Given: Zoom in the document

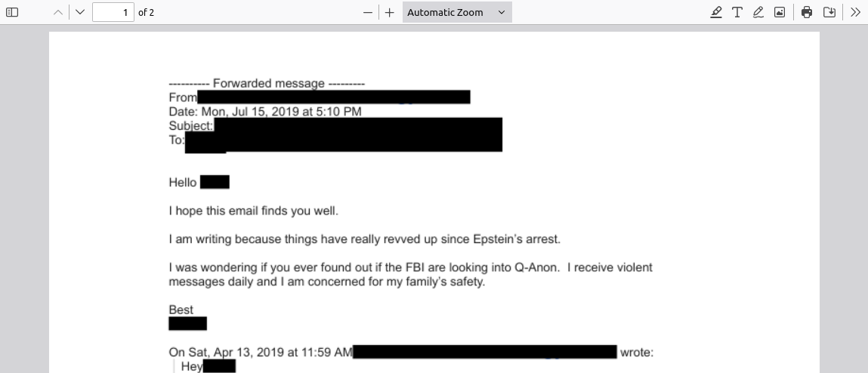Looking at the screenshot, I should pyautogui.click(x=390, y=12).
